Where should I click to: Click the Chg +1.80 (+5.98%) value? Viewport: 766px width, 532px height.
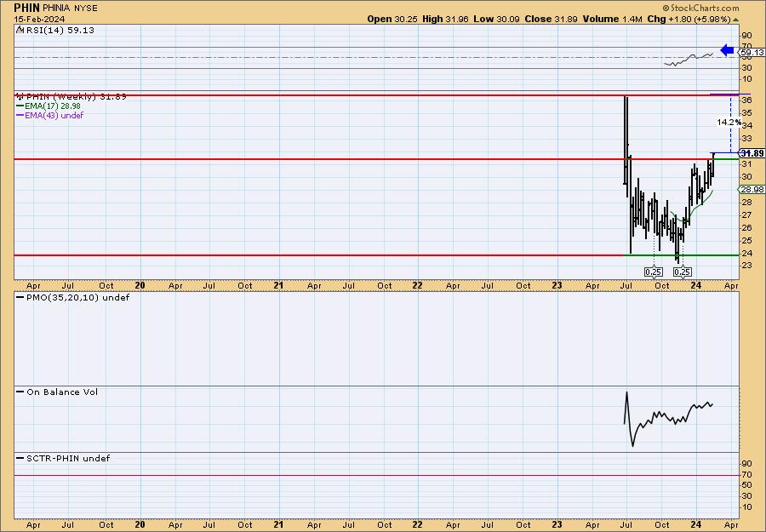(x=689, y=19)
